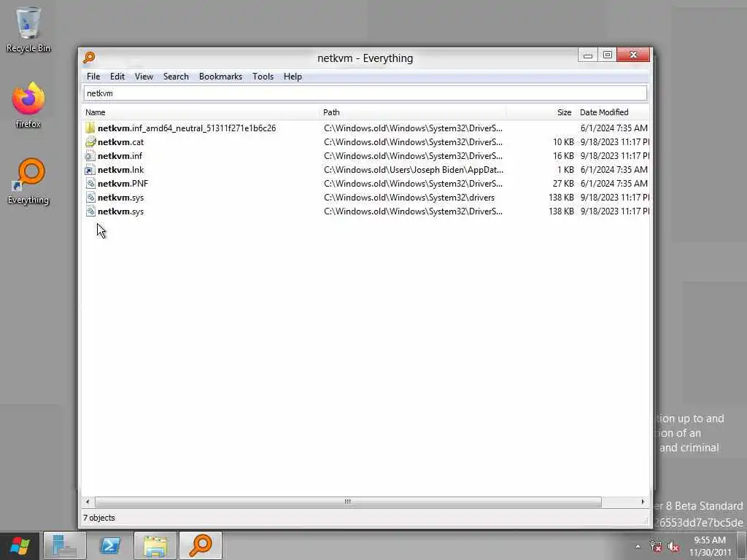
Task: Click the netkvm.lnk shortcut icon
Action: [x=90, y=169]
